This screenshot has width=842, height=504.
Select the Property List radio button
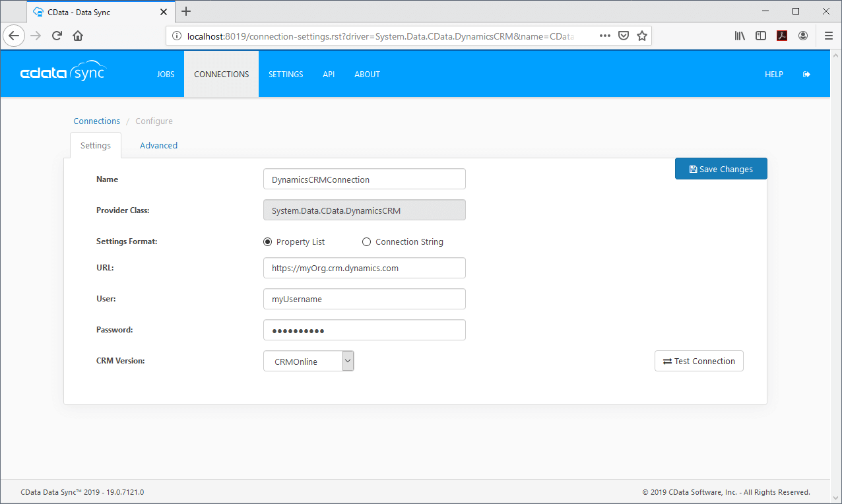point(267,242)
